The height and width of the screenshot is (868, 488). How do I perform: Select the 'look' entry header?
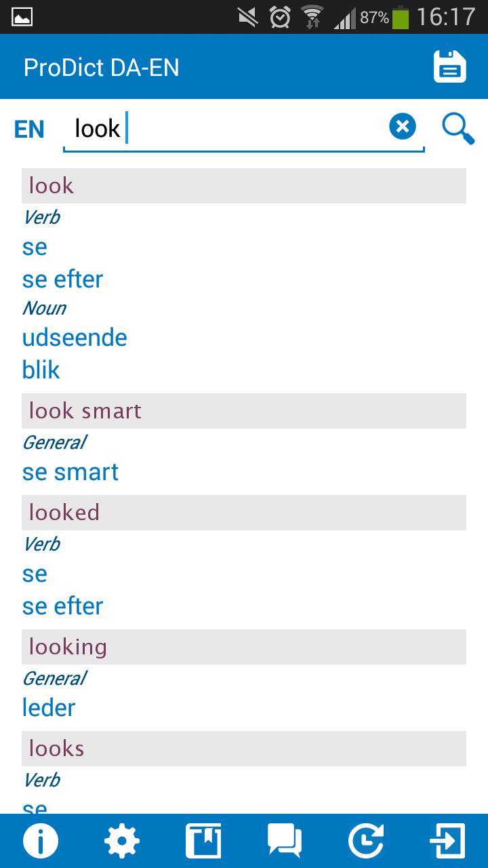click(244, 186)
